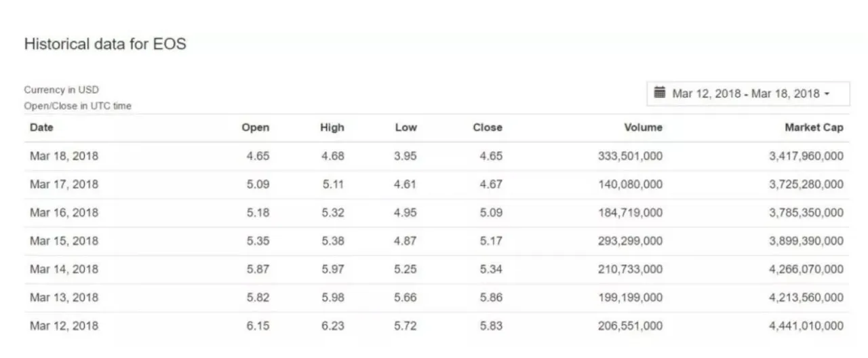
Task: Click the Low column header
Action: pyautogui.click(x=406, y=127)
